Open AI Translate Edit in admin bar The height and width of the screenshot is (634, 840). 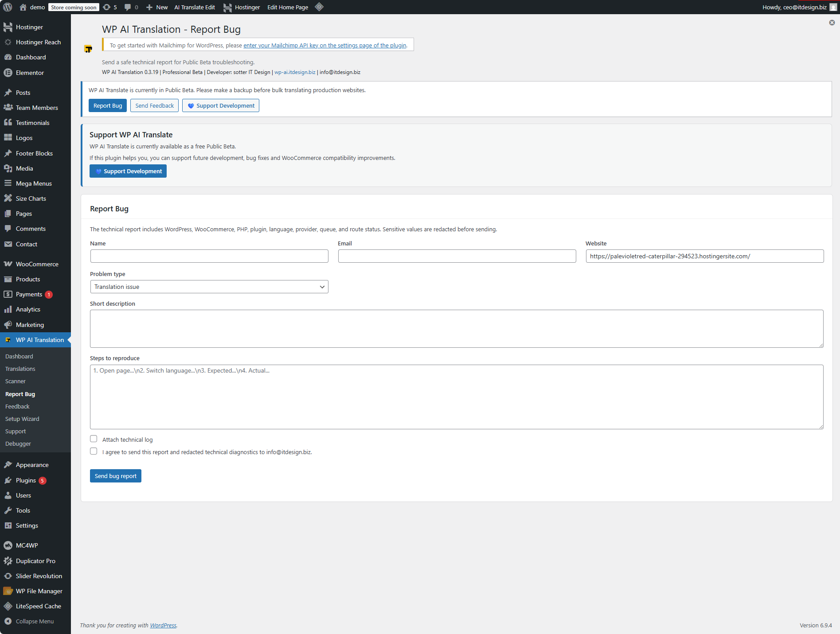point(195,7)
